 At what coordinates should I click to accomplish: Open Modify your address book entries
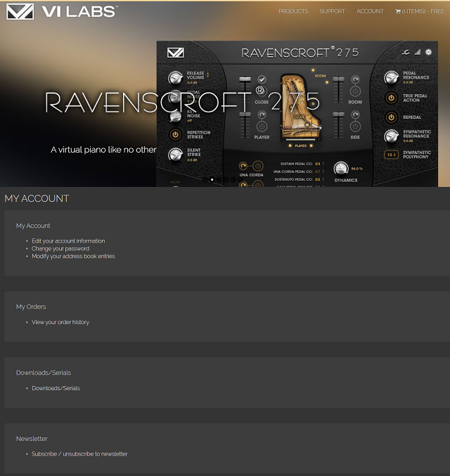point(73,256)
